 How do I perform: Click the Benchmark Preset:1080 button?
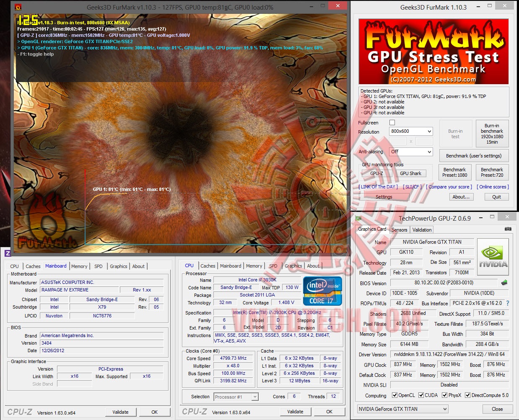coord(455,172)
